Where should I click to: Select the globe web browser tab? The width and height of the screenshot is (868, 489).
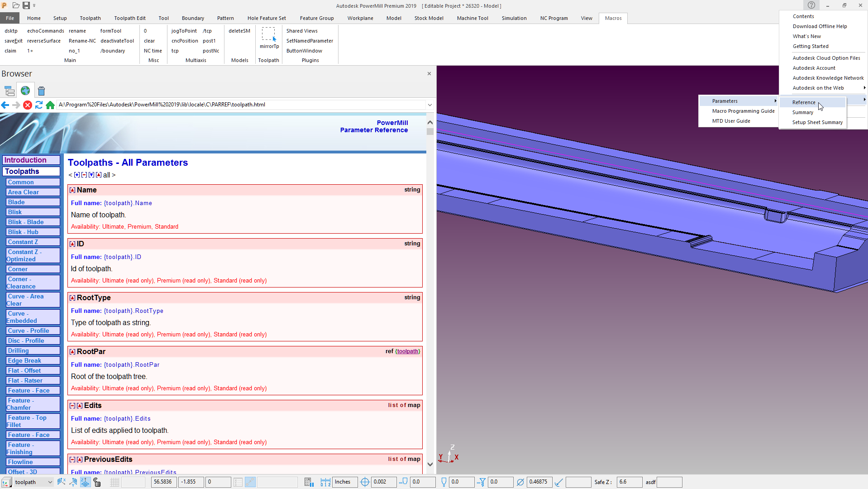[25, 91]
